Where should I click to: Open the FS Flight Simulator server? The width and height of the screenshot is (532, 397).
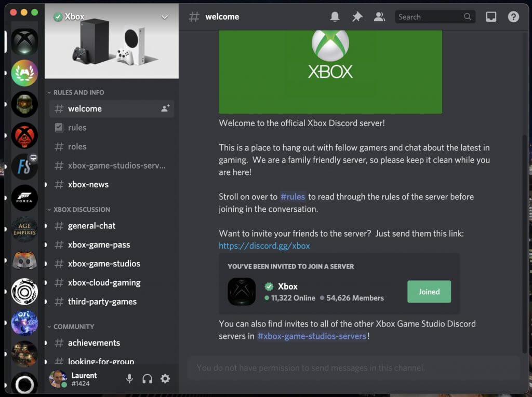(x=24, y=167)
